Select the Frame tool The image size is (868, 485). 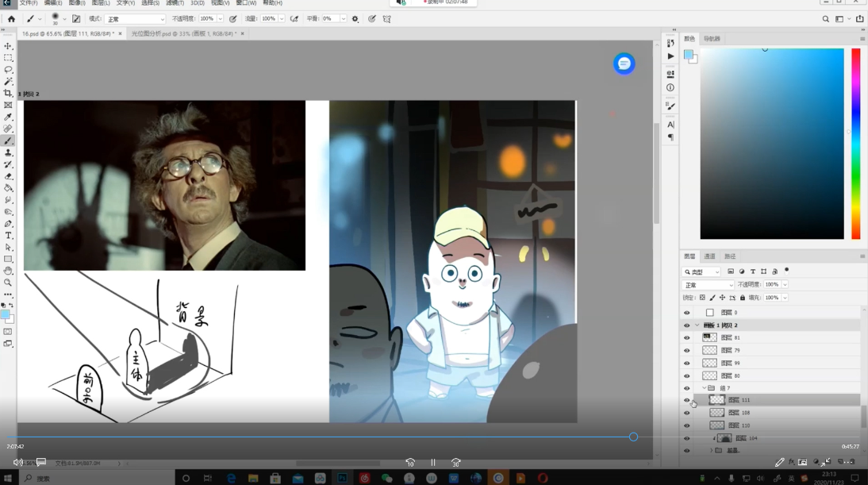tap(8, 106)
